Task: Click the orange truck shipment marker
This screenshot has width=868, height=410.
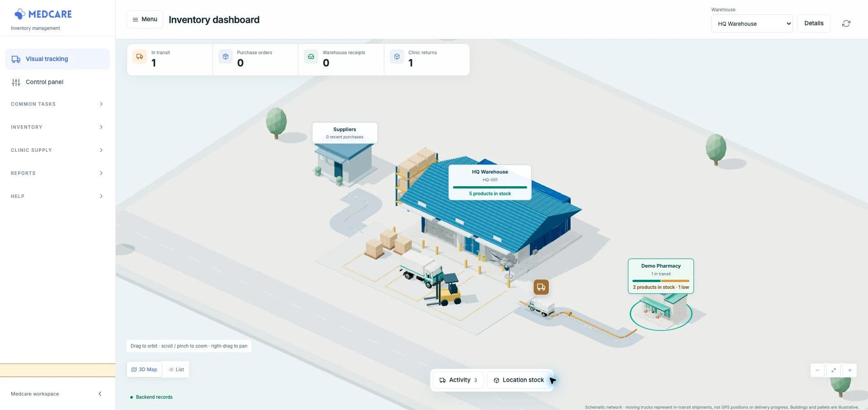Action: pyautogui.click(x=541, y=287)
